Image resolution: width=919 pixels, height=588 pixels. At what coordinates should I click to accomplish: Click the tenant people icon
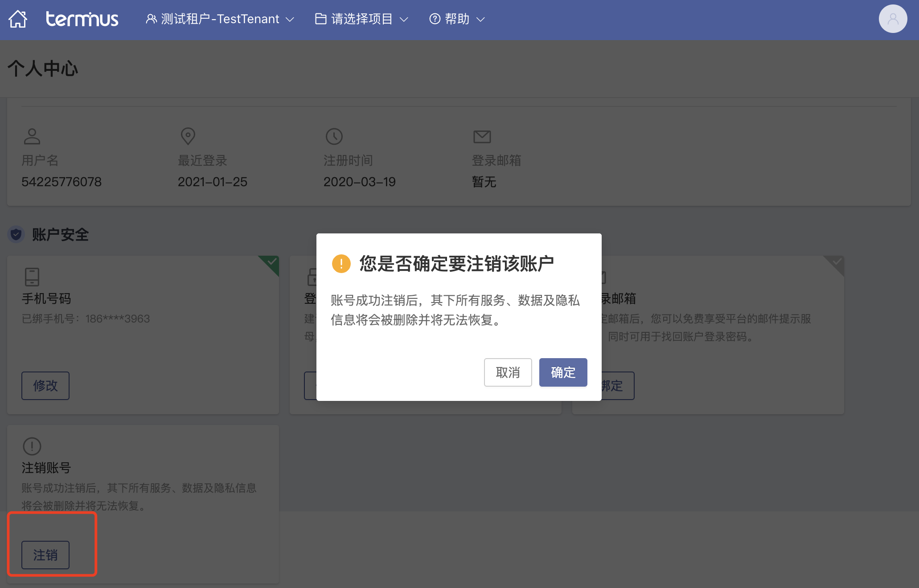[x=151, y=19]
